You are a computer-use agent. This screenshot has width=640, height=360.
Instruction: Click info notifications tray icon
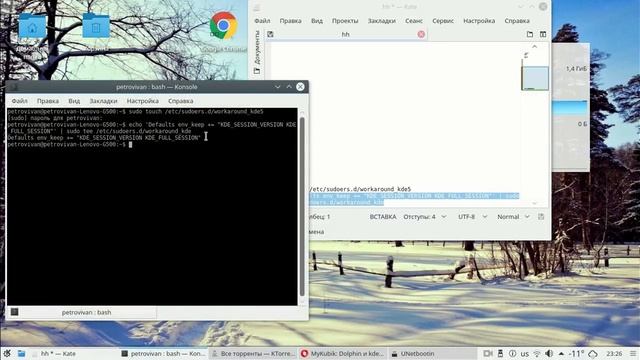[512, 353]
